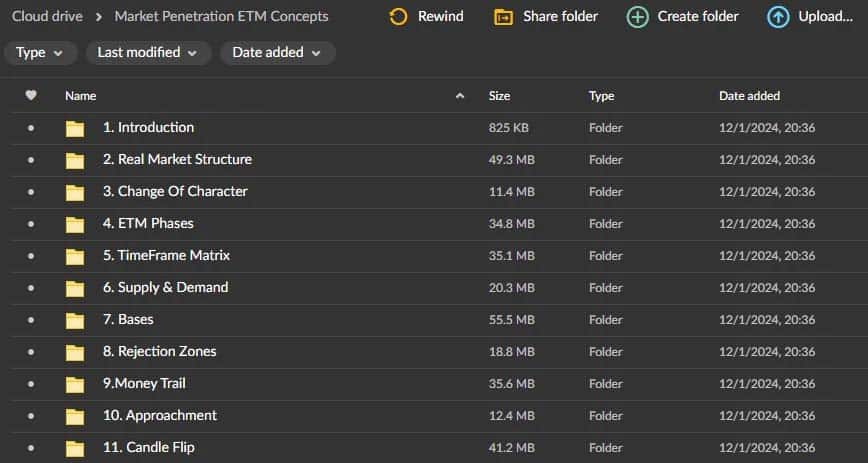Open the Date added filter dropdown

click(277, 53)
